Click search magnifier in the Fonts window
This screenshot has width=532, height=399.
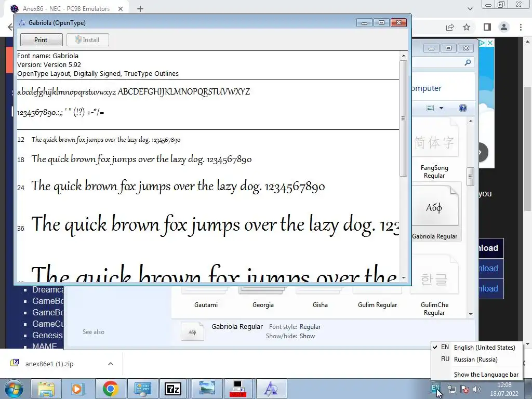(x=468, y=62)
